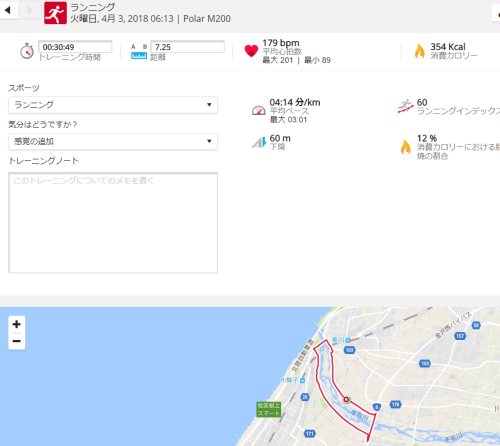Click the 気分はどうですか？ label
Screen dimensions: 500x446
point(43,124)
